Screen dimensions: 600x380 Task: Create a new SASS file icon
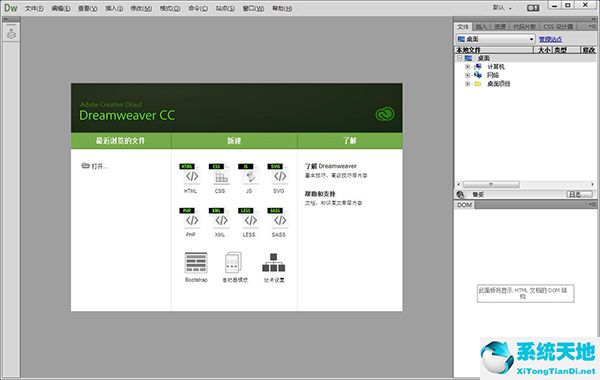click(279, 218)
